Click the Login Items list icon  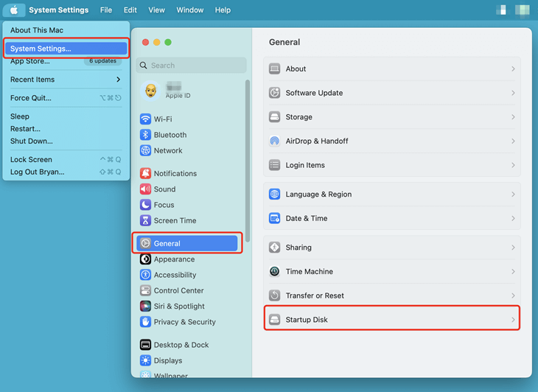coord(274,165)
